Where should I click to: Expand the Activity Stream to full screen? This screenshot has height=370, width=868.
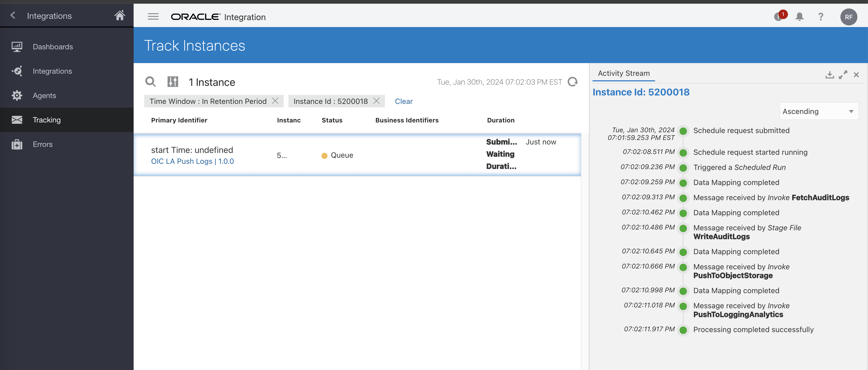click(843, 75)
